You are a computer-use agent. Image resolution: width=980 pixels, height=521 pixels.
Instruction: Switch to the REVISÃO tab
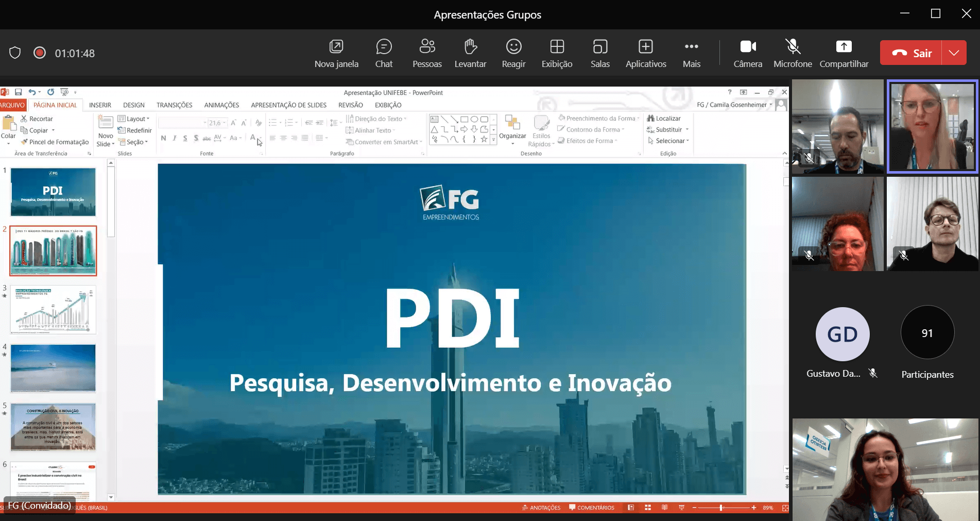point(351,105)
